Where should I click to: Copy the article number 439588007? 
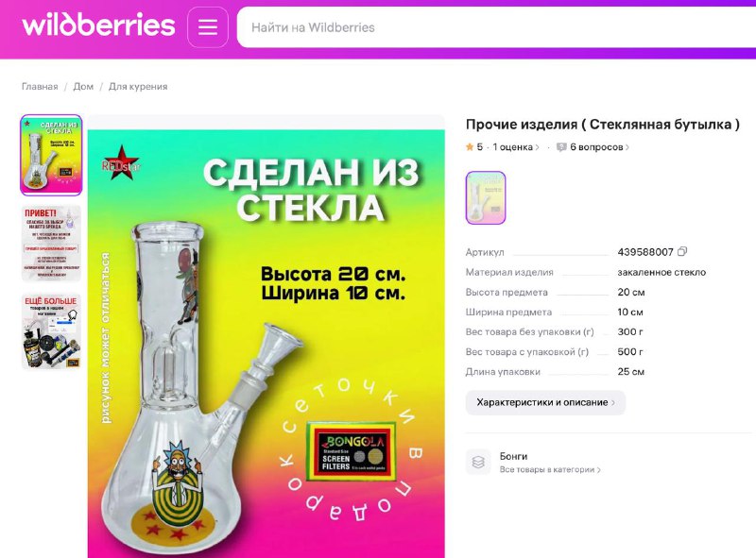(x=682, y=251)
